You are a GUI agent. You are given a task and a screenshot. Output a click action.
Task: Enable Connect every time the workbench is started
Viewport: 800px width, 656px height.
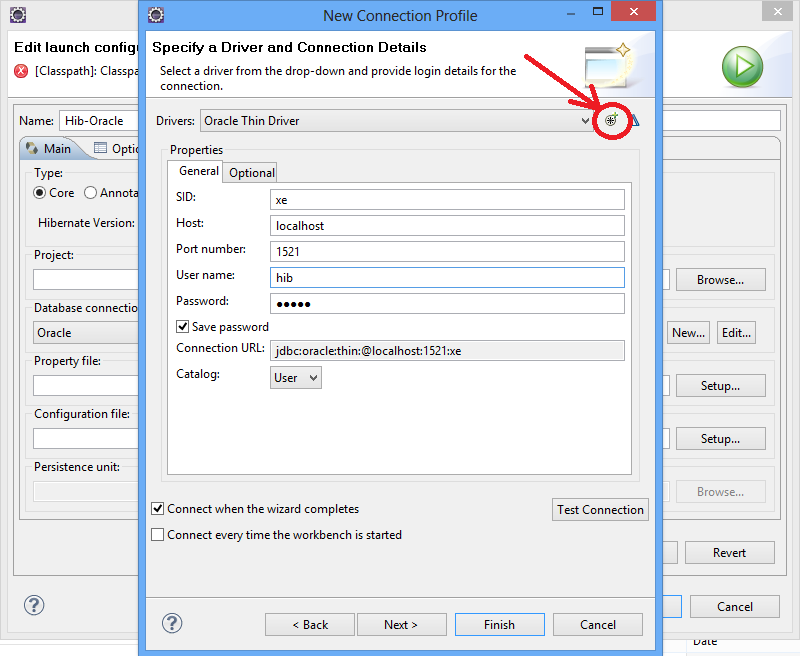click(157, 535)
